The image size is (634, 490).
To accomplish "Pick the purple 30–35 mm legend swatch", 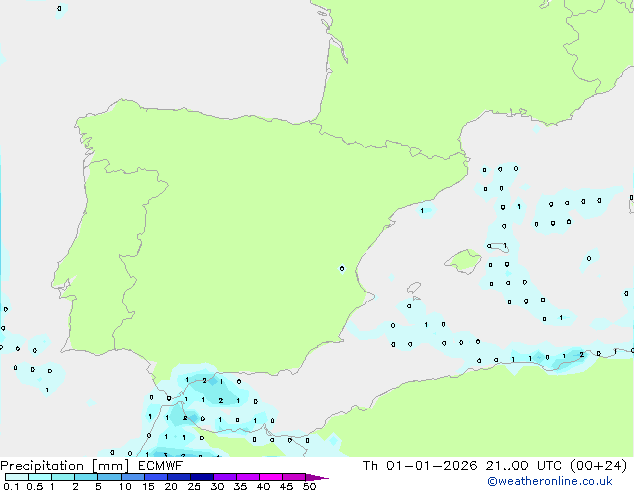I will click(225, 477).
